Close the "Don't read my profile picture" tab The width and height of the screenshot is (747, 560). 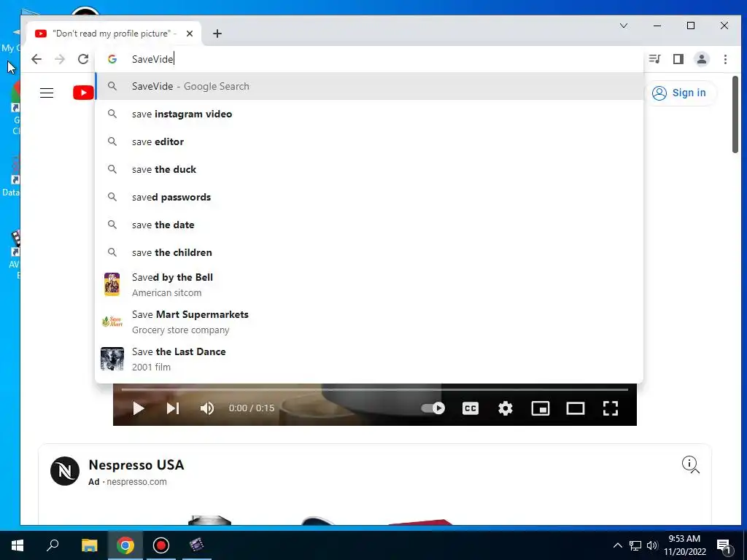click(x=190, y=34)
